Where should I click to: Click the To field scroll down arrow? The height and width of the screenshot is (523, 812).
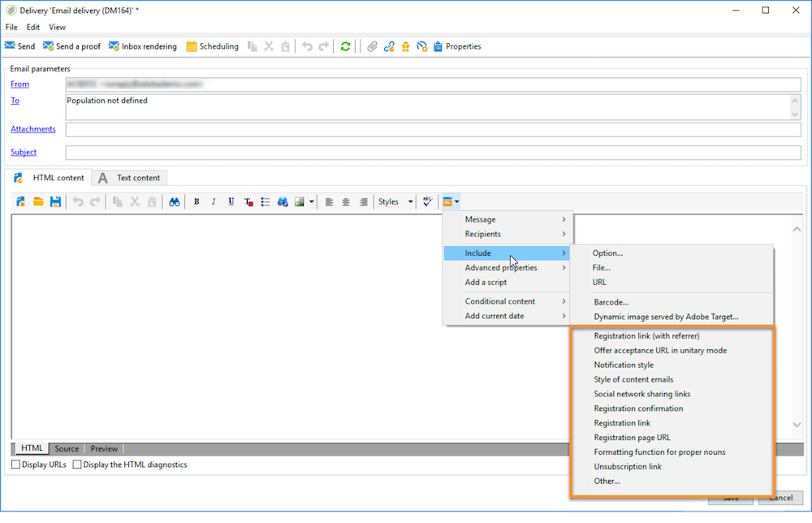click(795, 115)
